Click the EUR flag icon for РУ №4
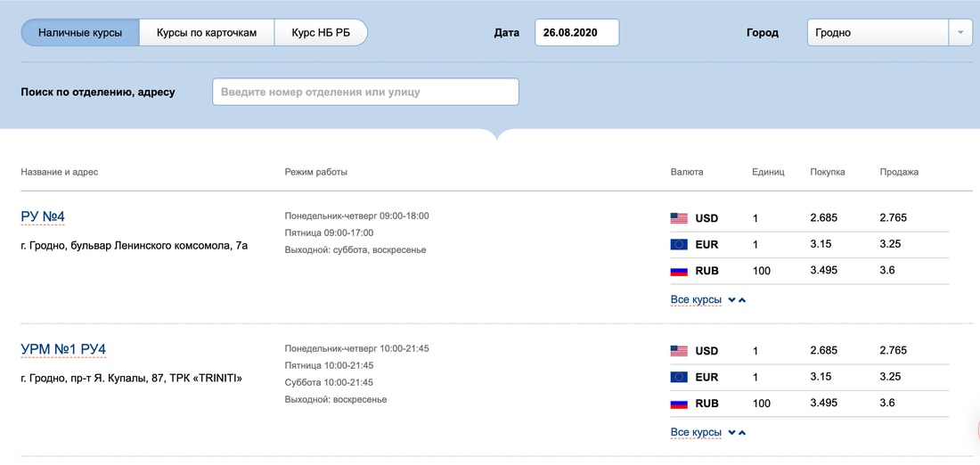 click(679, 244)
